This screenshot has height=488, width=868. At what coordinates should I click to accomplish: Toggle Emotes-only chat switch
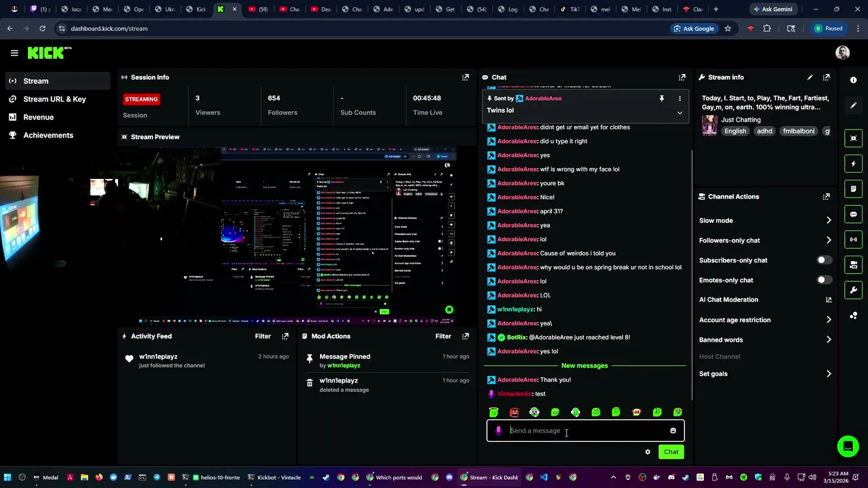pos(823,280)
